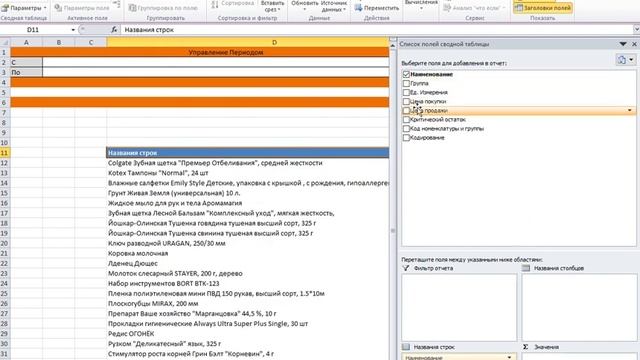The width and height of the screenshot is (640, 360).
Task: Open the Вставить срез slicer menu
Action: coord(272,6)
